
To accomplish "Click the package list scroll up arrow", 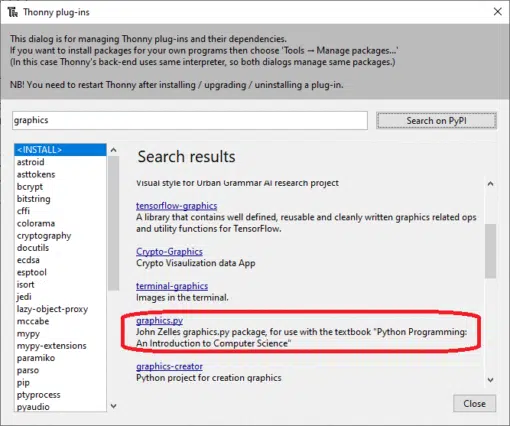I will coord(113,150).
